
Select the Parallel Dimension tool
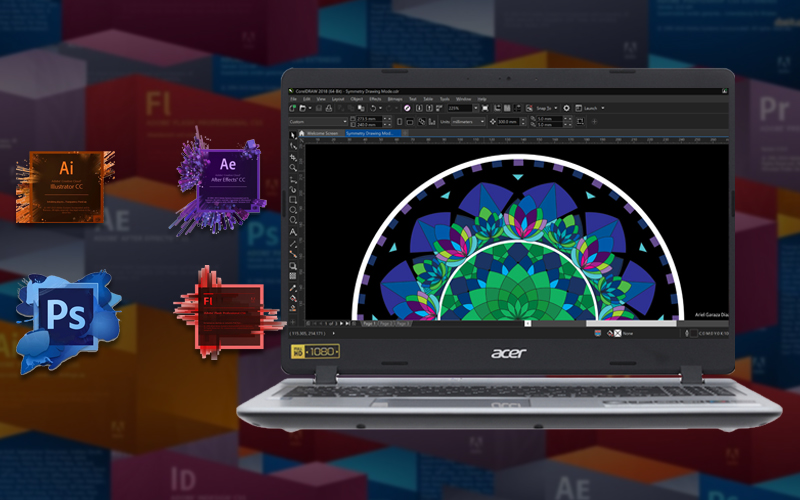293,244
